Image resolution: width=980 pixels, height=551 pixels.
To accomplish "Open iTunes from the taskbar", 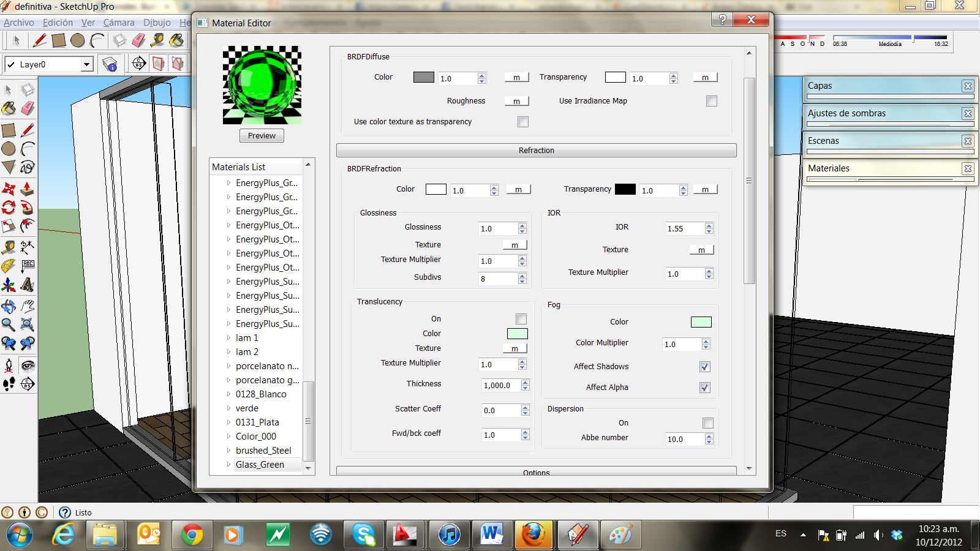I will pos(449,535).
